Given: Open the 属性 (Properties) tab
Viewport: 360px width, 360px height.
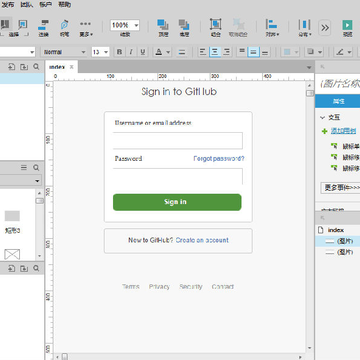Looking at the screenshot, I should [x=338, y=101].
